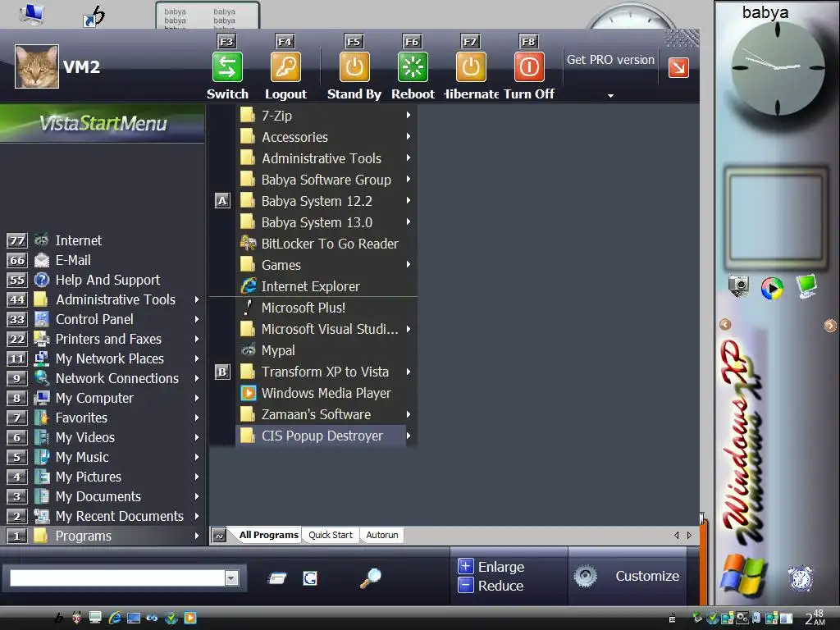This screenshot has height=630, width=840.
Task: Click the green Reboot icon
Action: [413, 67]
